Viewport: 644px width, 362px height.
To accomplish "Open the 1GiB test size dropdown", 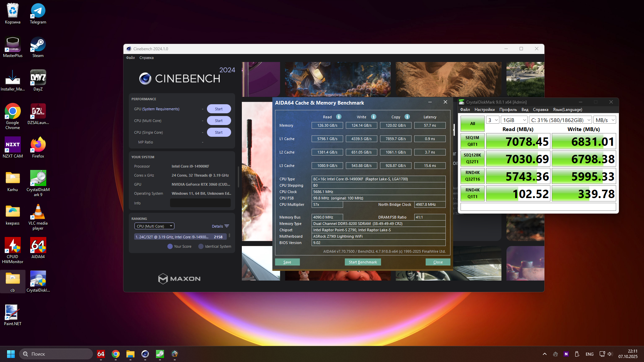I will click(514, 120).
